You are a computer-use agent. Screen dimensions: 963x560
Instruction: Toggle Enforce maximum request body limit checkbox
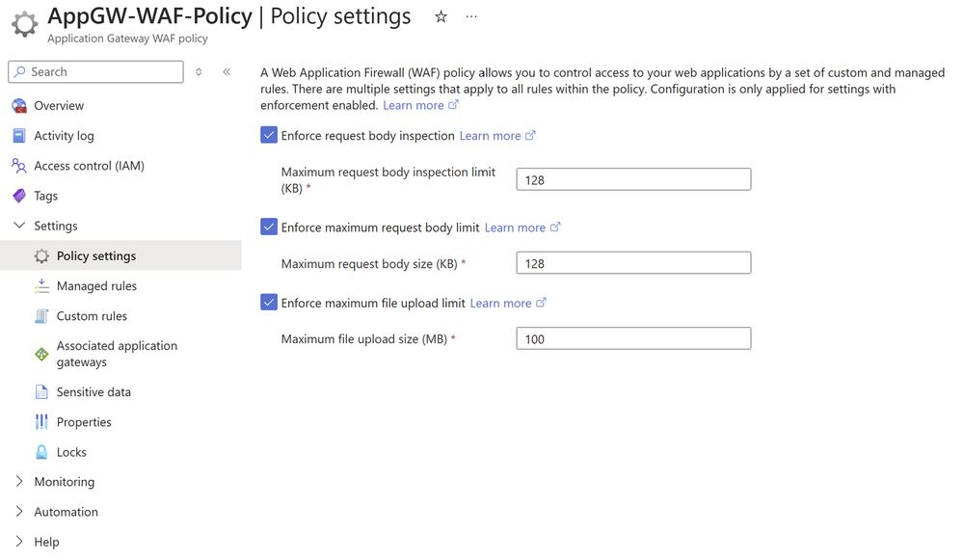(x=269, y=227)
